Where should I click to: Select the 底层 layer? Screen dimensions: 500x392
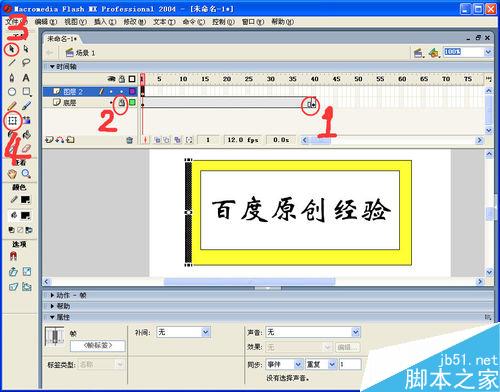point(69,103)
